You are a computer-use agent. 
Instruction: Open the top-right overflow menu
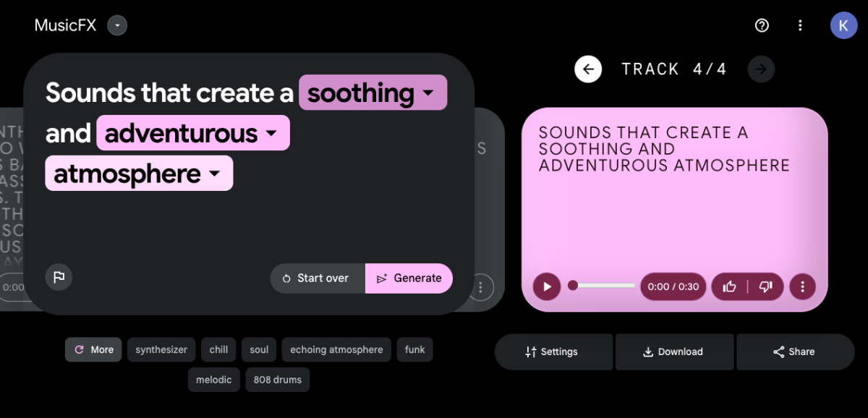(800, 25)
